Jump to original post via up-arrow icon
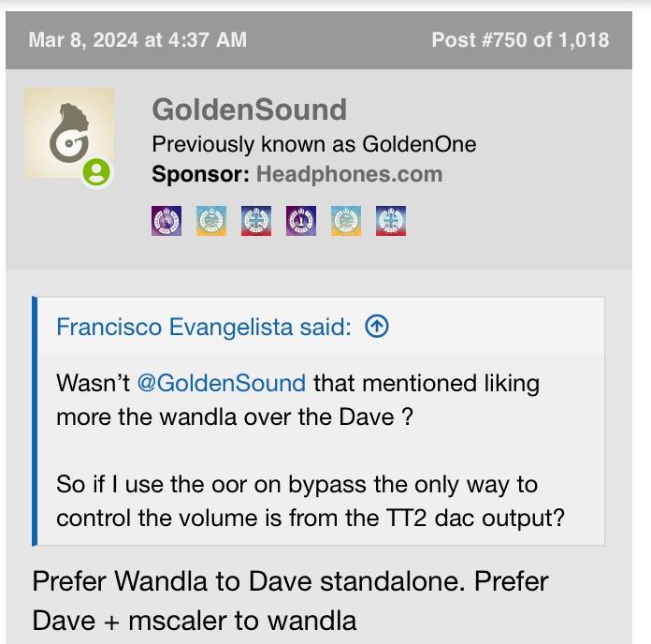The height and width of the screenshot is (644, 651). (376, 327)
